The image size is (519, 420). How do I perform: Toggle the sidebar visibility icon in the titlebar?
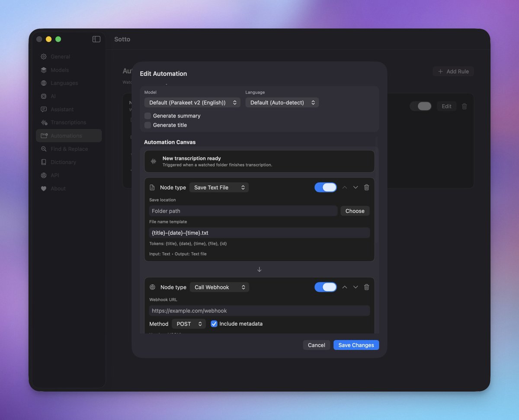[x=96, y=39]
